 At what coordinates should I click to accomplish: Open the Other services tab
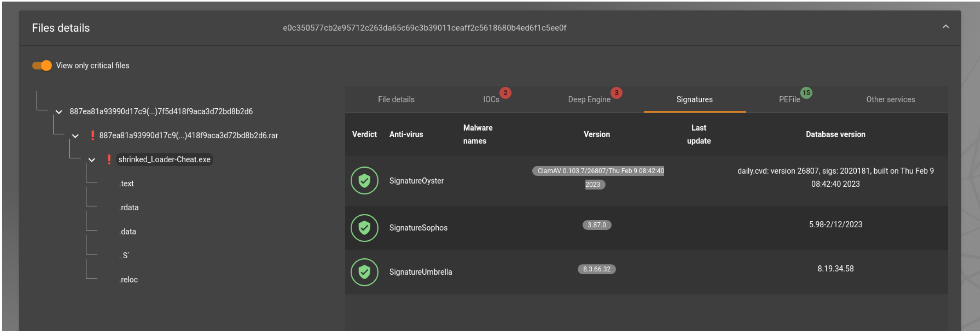(x=890, y=99)
